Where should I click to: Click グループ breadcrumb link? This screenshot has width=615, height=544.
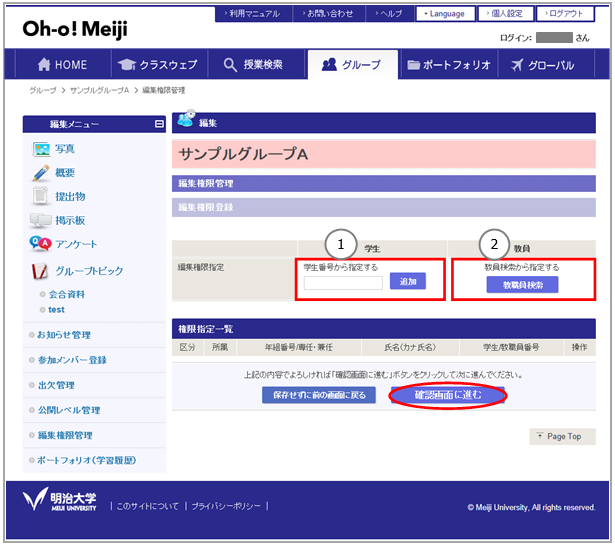click(43, 91)
